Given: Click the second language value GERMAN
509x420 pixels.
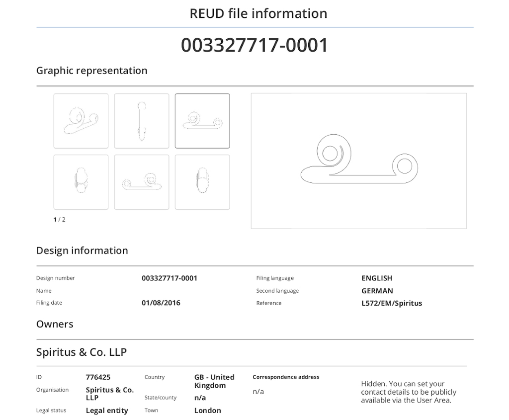Looking at the screenshot, I should point(377,291).
